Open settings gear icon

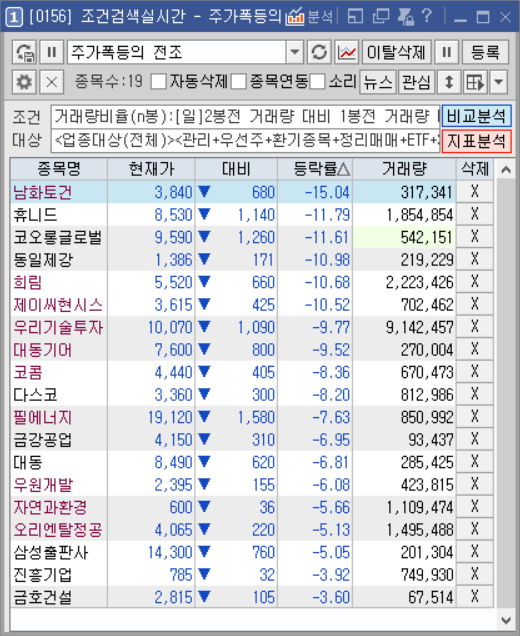coord(24,82)
